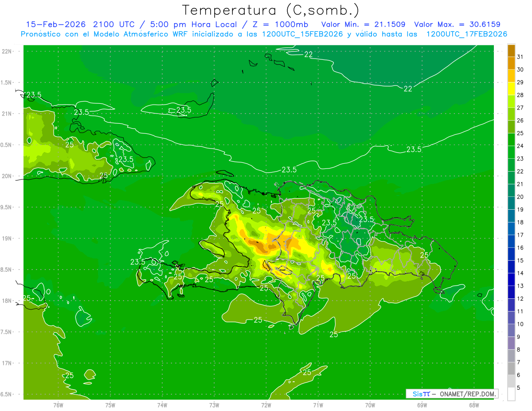Click the purple swatch between 8 and 9

(511, 343)
